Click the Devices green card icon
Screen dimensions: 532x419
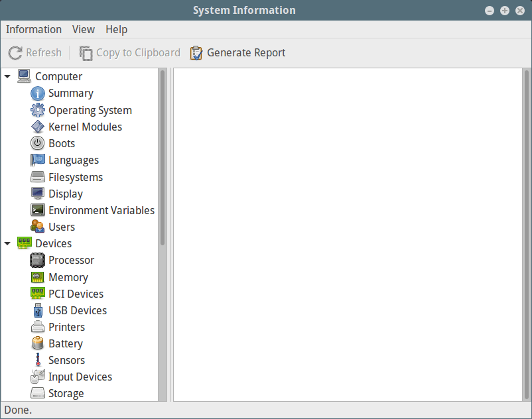24,243
